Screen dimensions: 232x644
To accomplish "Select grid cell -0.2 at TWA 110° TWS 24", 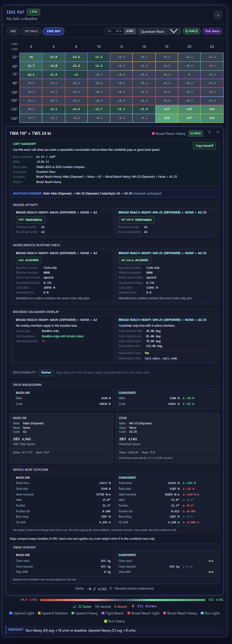I will click(212, 91).
